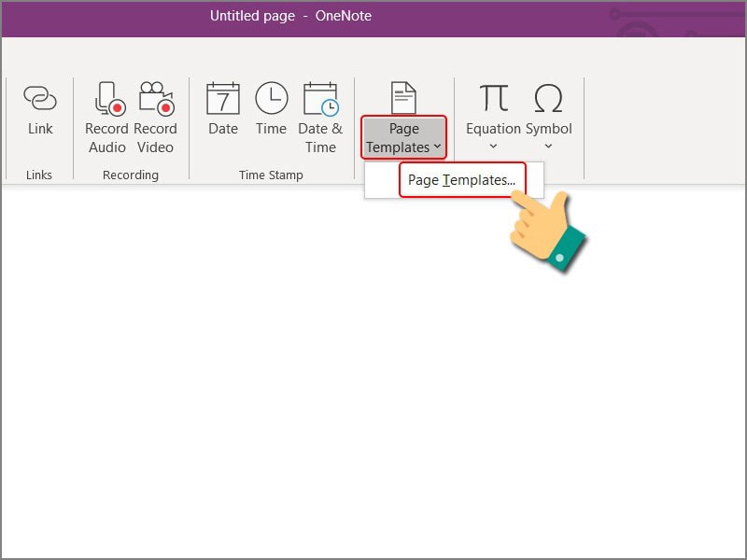Click the Page Templates ribbon button

point(403,137)
